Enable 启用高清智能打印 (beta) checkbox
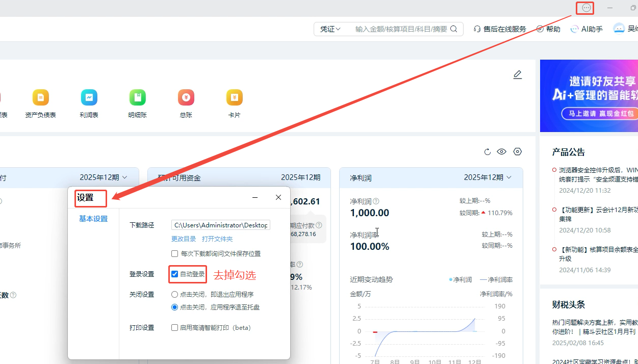 pyautogui.click(x=175, y=328)
